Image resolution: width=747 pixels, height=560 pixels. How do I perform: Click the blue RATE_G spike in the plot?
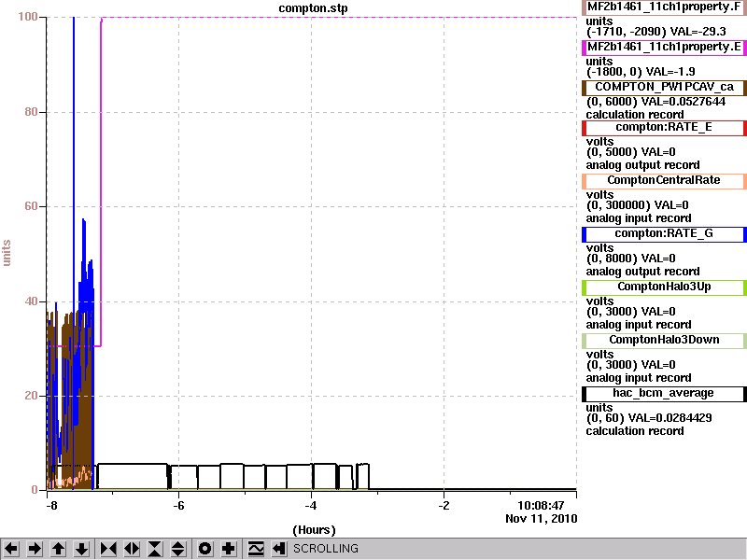pyautogui.click(x=74, y=143)
